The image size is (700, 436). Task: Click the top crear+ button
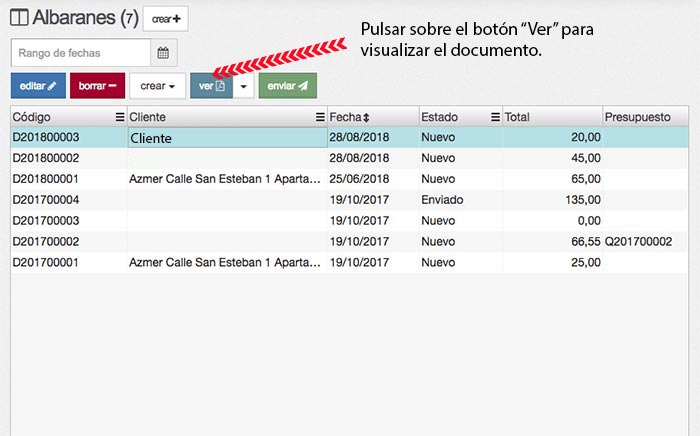[166, 19]
